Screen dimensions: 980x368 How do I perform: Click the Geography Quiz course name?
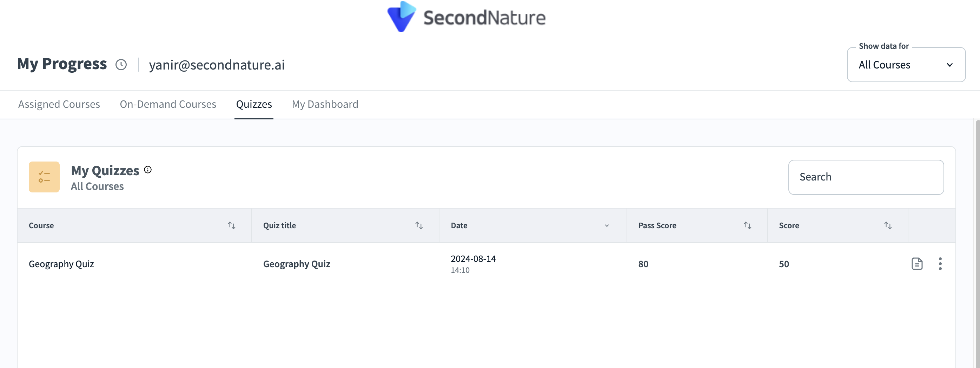point(61,264)
